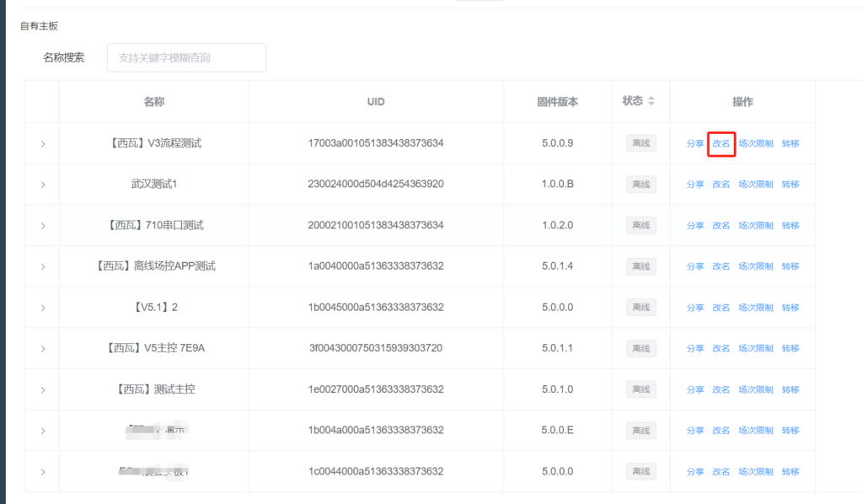Transfer the board with UID 1c0044000a51363338373632

(791, 471)
